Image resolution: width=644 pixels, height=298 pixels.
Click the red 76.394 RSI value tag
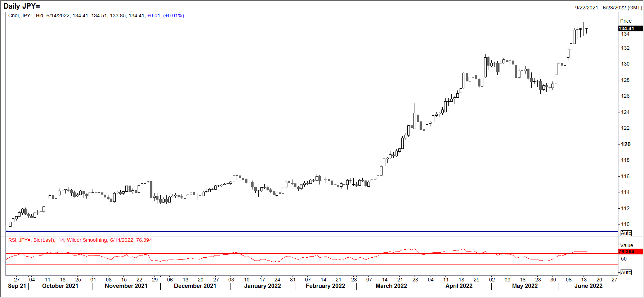tap(630, 252)
